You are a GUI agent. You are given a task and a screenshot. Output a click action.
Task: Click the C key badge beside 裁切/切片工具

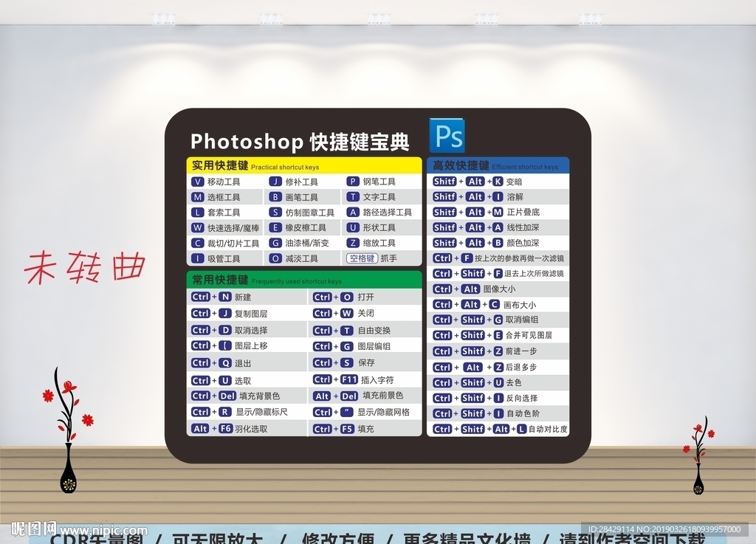tap(198, 244)
